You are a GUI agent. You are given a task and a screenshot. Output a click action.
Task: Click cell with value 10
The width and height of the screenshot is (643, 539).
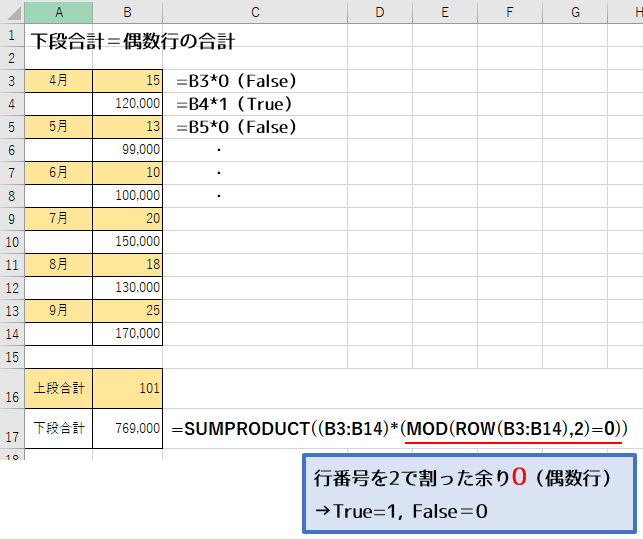(x=128, y=173)
